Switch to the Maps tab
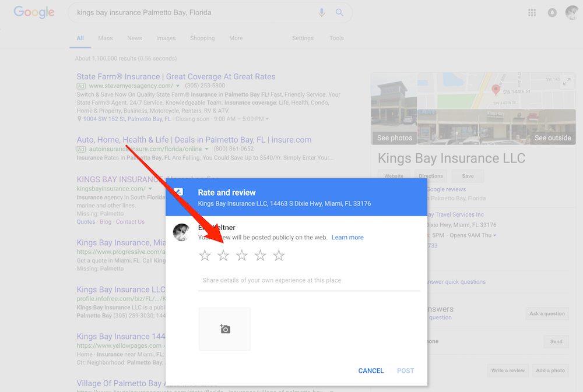This screenshot has height=392, width=583. 105,38
